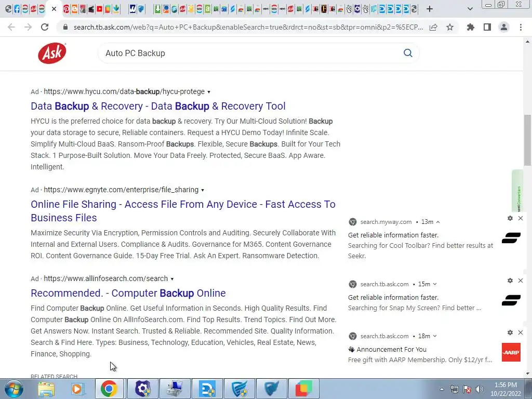Dismiss the Snap My Screen notification
Viewport: 532px width, 399px height.
[x=521, y=281]
